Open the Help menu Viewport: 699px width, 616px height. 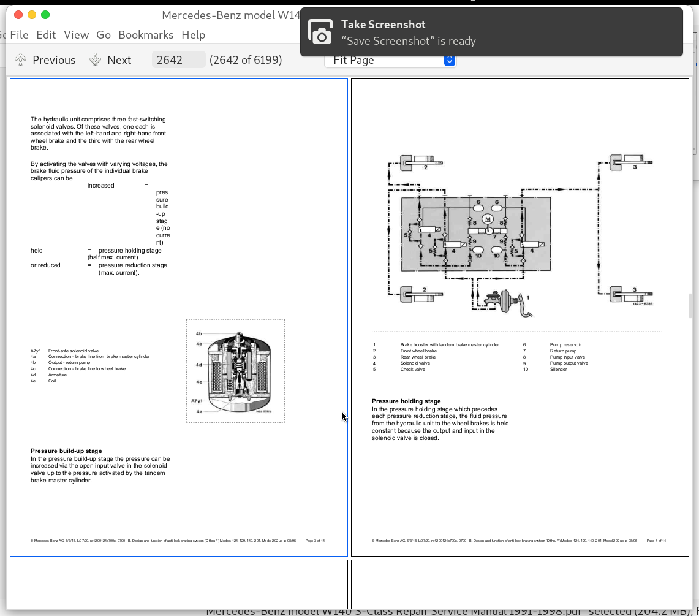tap(194, 35)
